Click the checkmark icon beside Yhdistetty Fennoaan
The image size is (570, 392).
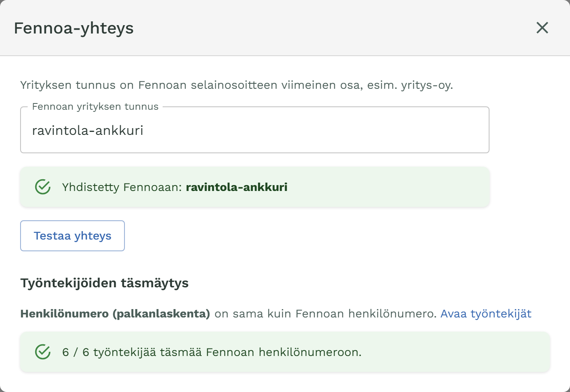43,187
